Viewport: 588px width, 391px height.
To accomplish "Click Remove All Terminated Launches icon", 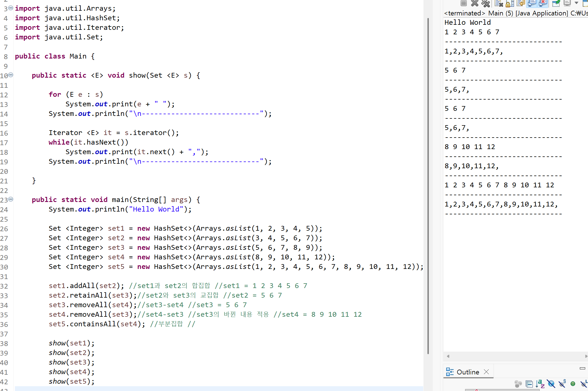I will (486, 3).
